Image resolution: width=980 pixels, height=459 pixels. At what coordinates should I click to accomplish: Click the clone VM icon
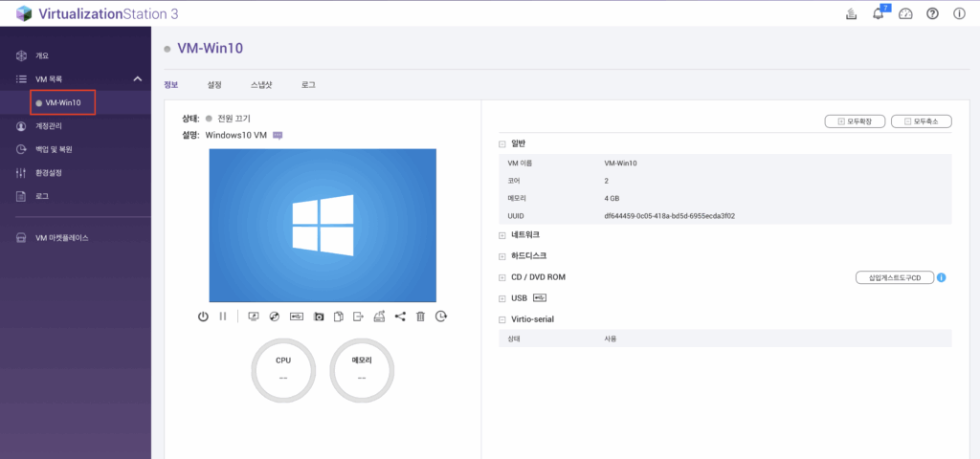pyautogui.click(x=338, y=317)
